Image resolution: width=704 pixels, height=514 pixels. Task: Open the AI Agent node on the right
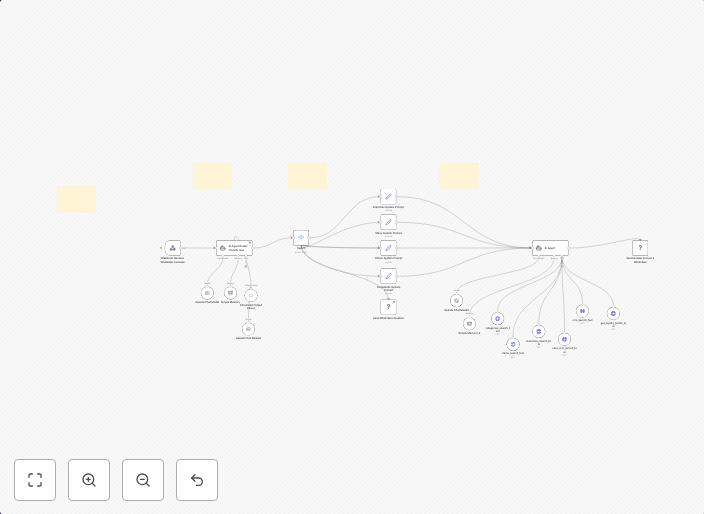[x=550, y=247]
